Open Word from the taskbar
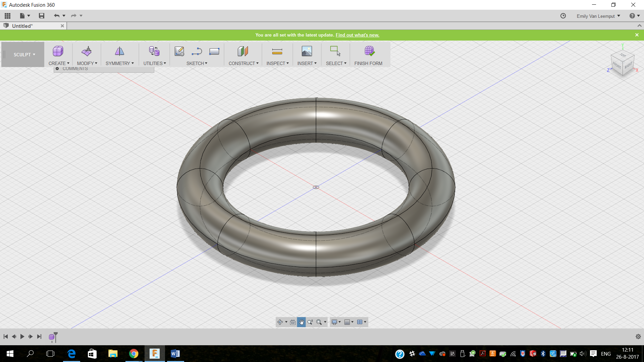Screen dimensions: 644x362 (x=175, y=354)
